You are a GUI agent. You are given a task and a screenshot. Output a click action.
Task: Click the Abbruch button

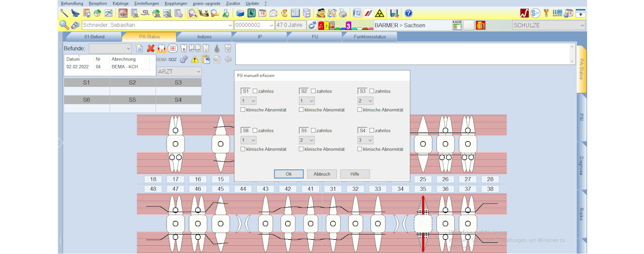322,174
